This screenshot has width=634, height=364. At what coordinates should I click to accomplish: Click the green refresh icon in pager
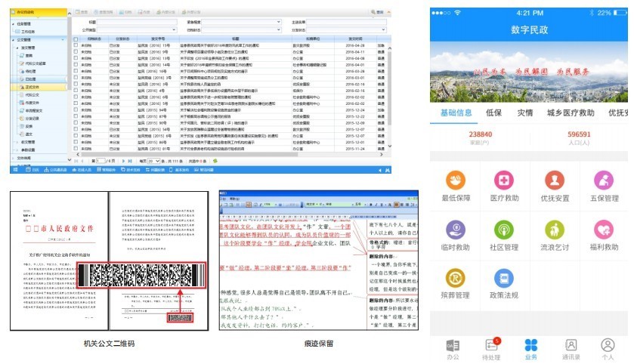[215, 161]
